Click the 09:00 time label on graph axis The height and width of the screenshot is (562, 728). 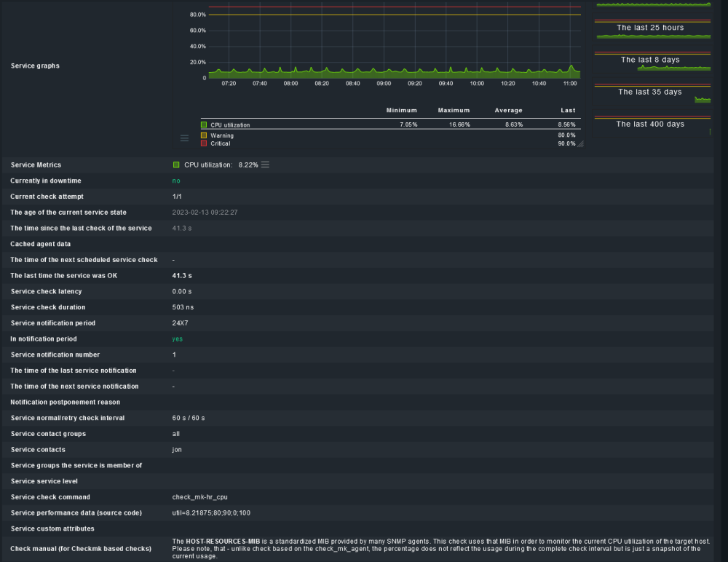point(384,84)
